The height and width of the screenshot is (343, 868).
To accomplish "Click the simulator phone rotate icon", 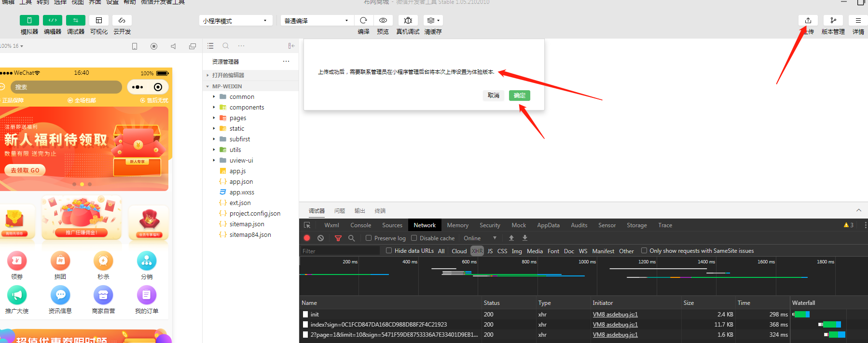I will (135, 46).
